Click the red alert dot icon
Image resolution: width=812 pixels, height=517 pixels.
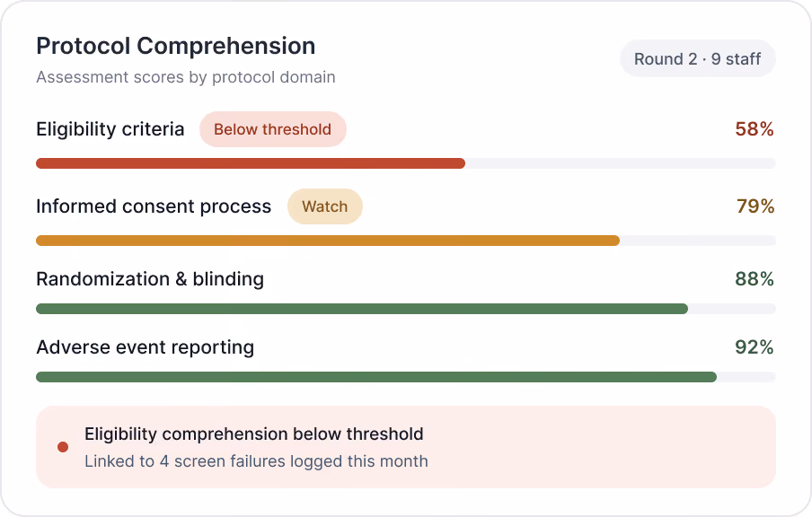tap(63, 447)
